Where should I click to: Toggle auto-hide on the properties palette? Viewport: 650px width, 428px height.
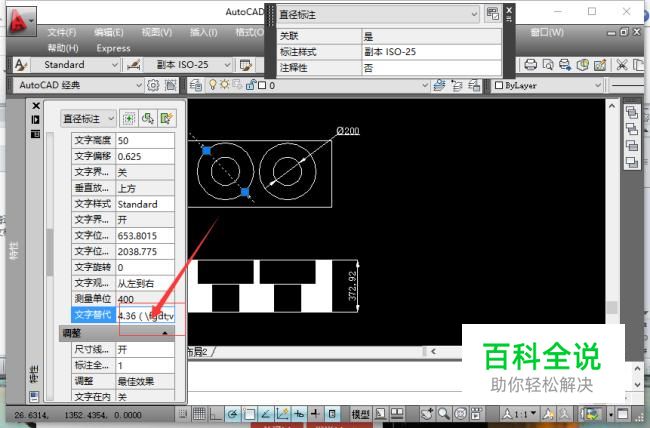click(36, 120)
